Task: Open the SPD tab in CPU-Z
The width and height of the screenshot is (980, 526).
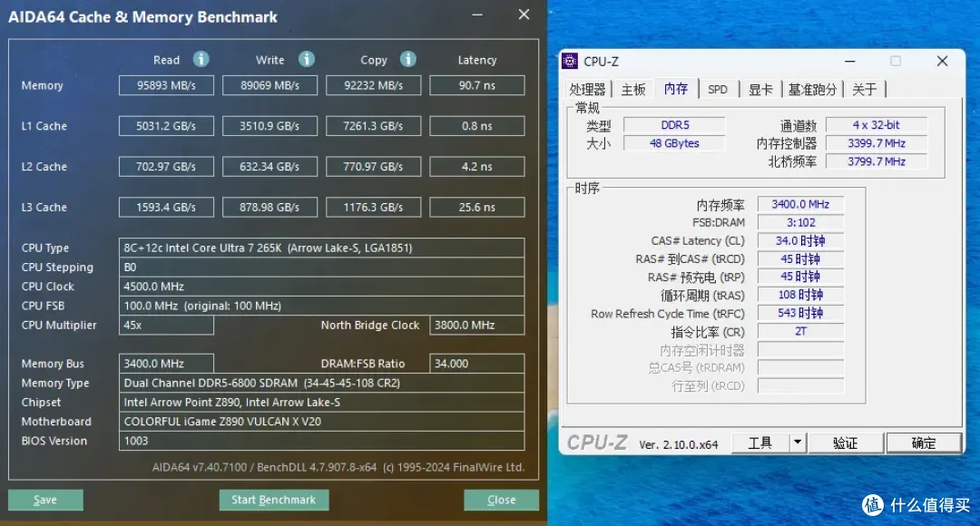Action: [718, 90]
